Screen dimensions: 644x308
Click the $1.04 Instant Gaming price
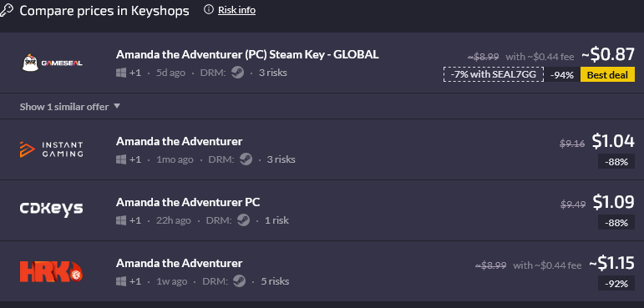point(613,141)
